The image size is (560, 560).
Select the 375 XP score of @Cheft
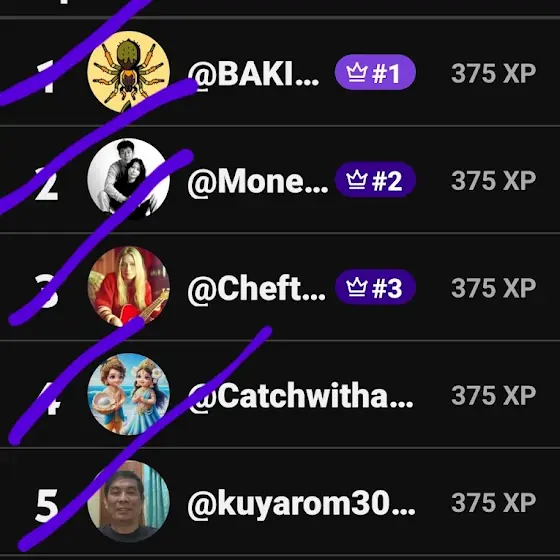click(x=494, y=288)
